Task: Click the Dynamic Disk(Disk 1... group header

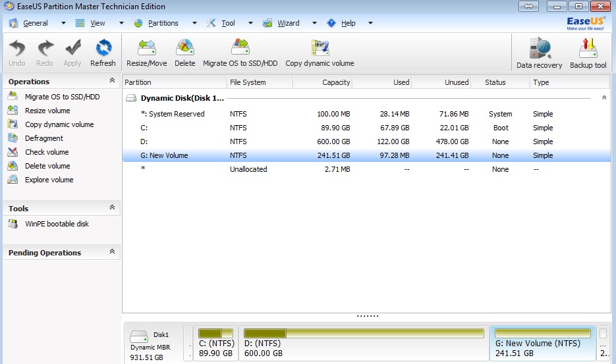Action: coord(182,98)
